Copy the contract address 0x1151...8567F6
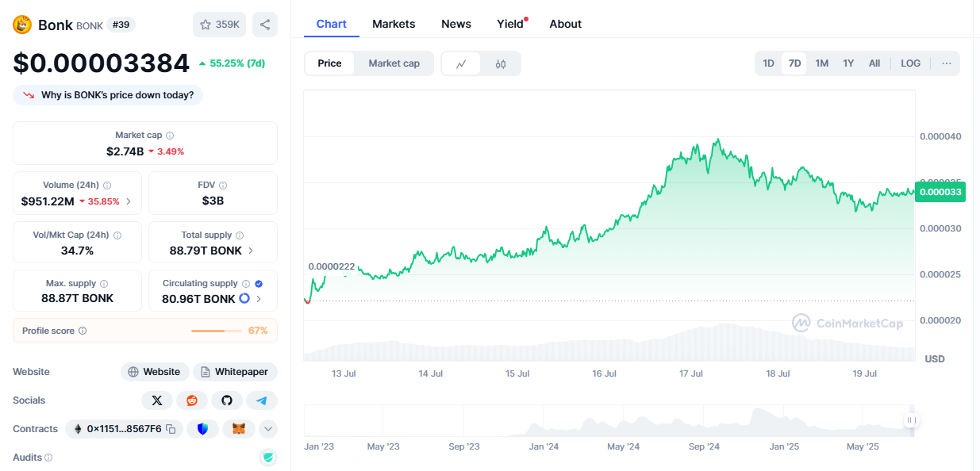This screenshot has width=980, height=471. pyautogui.click(x=171, y=429)
